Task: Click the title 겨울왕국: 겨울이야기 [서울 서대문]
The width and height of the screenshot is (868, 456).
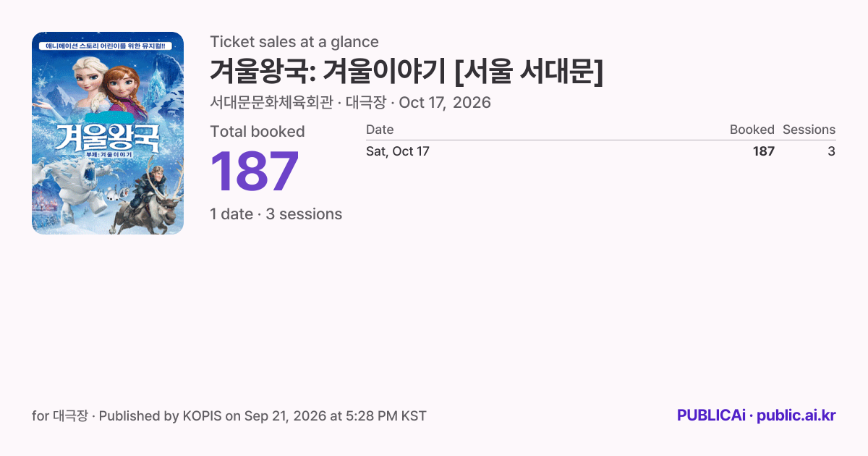Action: click(407, 71)
